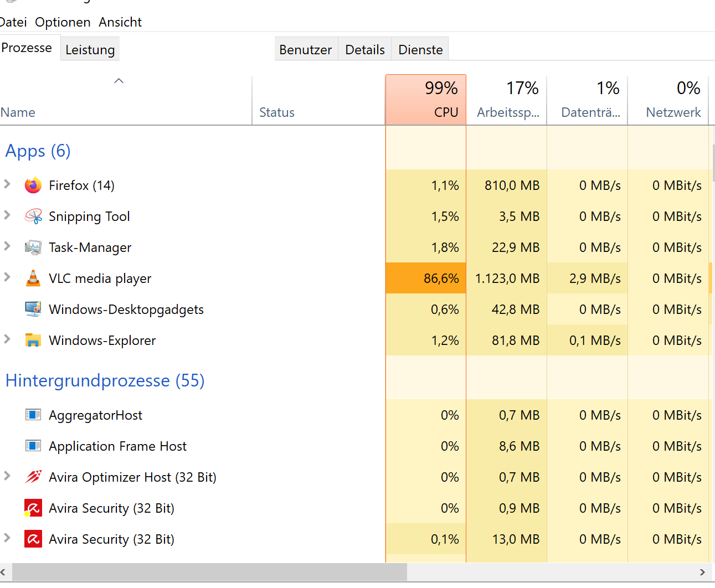The image size is (715, 588).
Task: Select the Windows-Desktopgadgets row name
Action: [x=126, y=310]
